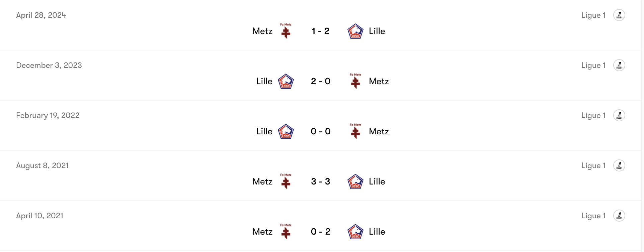
Task: Click the Lille crest in the 0-2 away win row
Action: 355,231
